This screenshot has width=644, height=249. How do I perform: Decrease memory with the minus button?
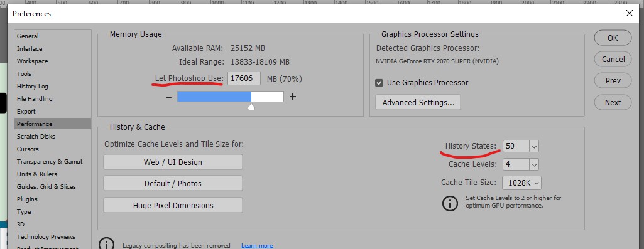pos(168,97)
